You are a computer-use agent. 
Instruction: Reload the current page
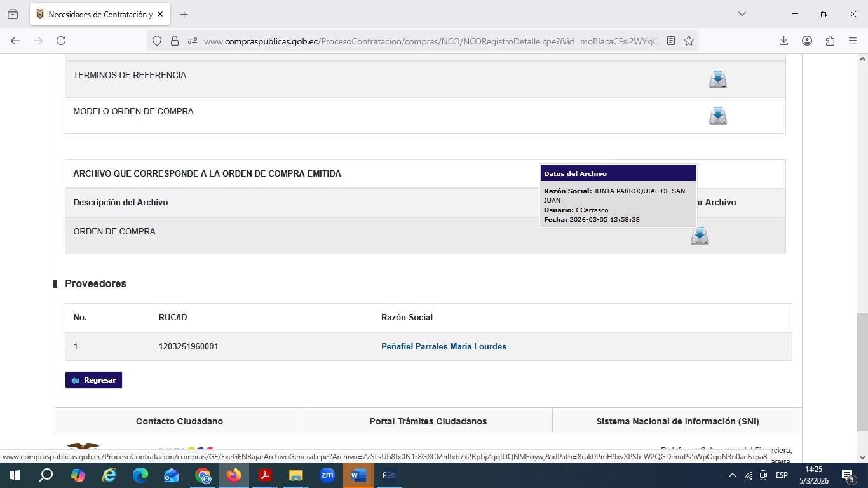61,41
